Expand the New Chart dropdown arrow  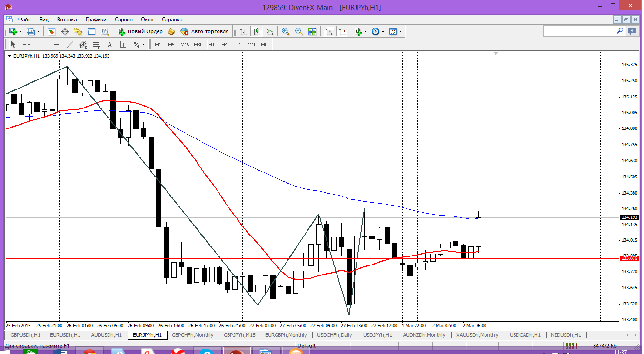20,31
